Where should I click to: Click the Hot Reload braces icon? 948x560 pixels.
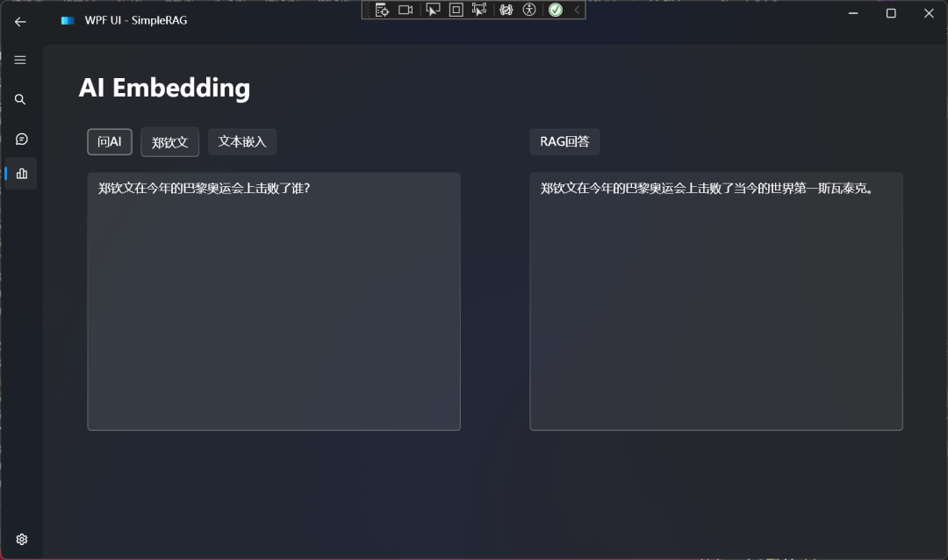pos(506,10)
